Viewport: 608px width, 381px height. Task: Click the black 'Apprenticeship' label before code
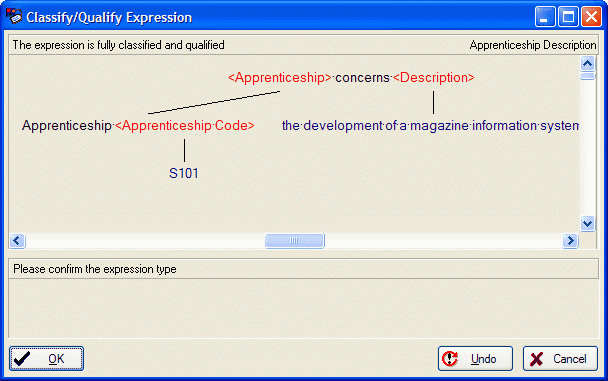click(x=67, y=126)
